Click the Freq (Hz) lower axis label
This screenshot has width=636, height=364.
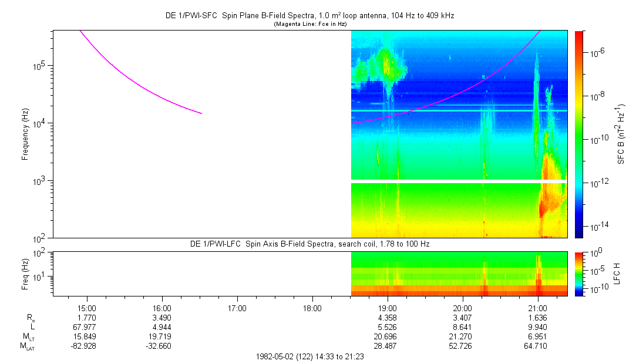[25, 274]
